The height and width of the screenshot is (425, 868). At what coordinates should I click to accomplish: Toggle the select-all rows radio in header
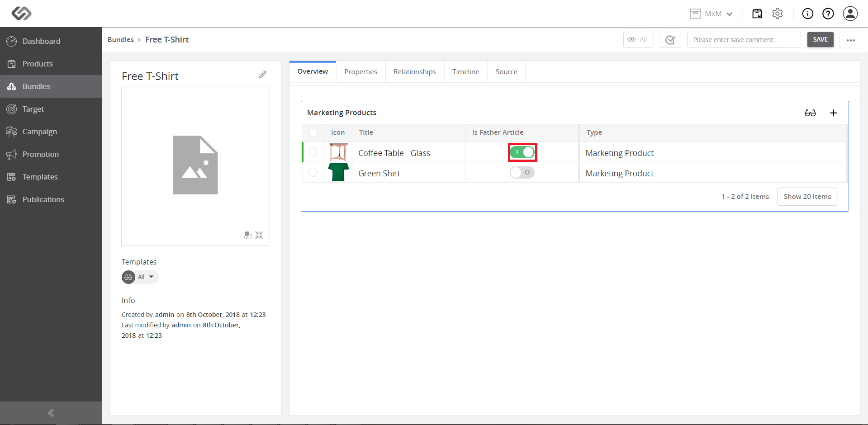click(313, 132)
